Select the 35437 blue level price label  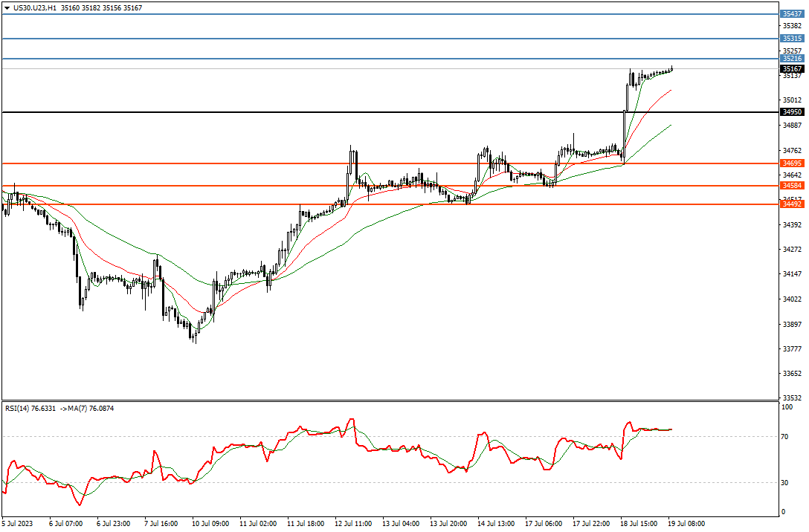click(x=792, y=14)
